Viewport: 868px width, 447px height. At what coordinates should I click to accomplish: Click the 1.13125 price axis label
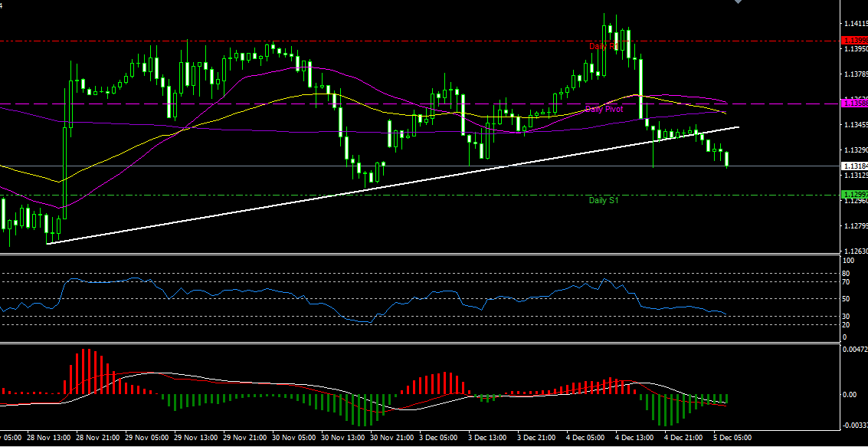click(855, 175)
